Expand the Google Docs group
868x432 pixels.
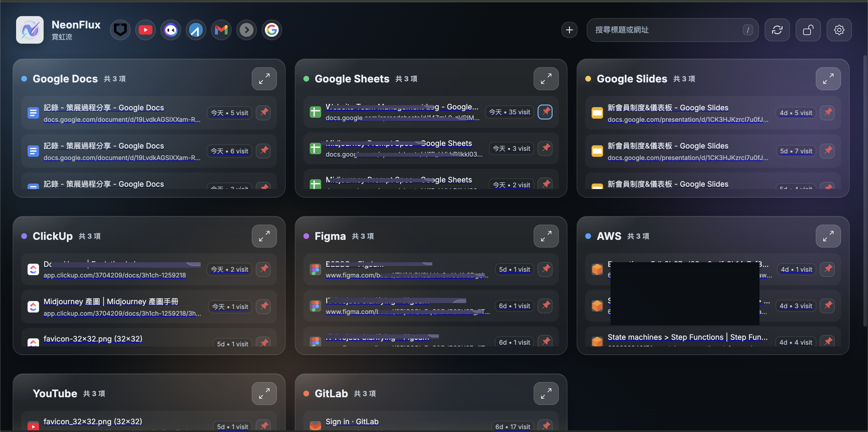pos(264,79)
